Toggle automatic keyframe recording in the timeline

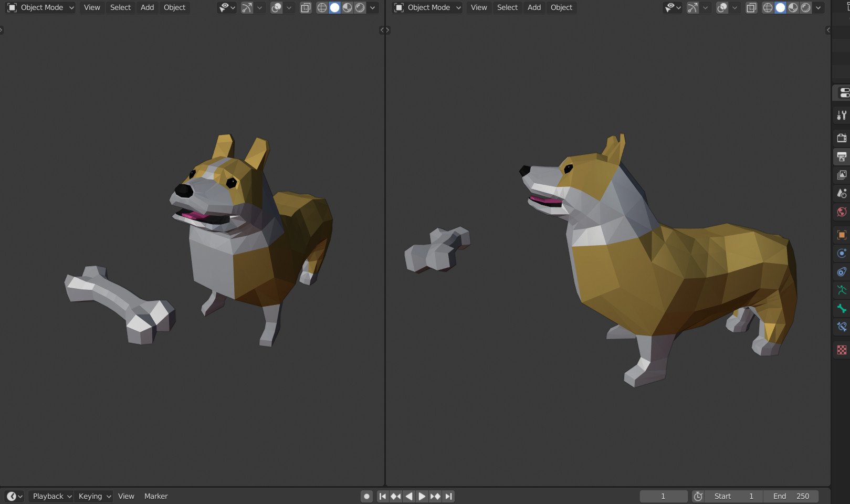tap(366, 496)
